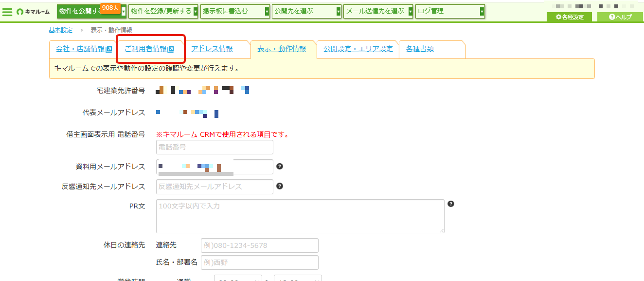Expand the 公開先を選ぶ dropdown
644x281 pixels.
(x=339, y=11)
